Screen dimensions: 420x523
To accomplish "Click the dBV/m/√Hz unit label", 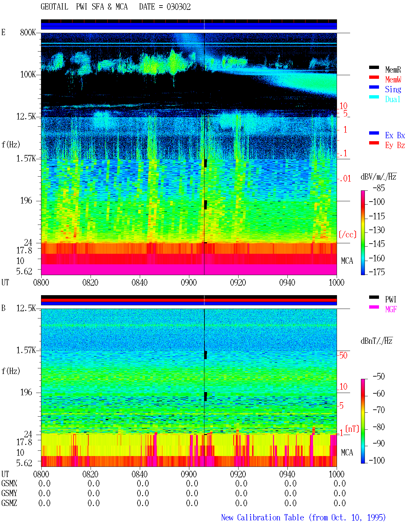I will click(x=379, y=177).
